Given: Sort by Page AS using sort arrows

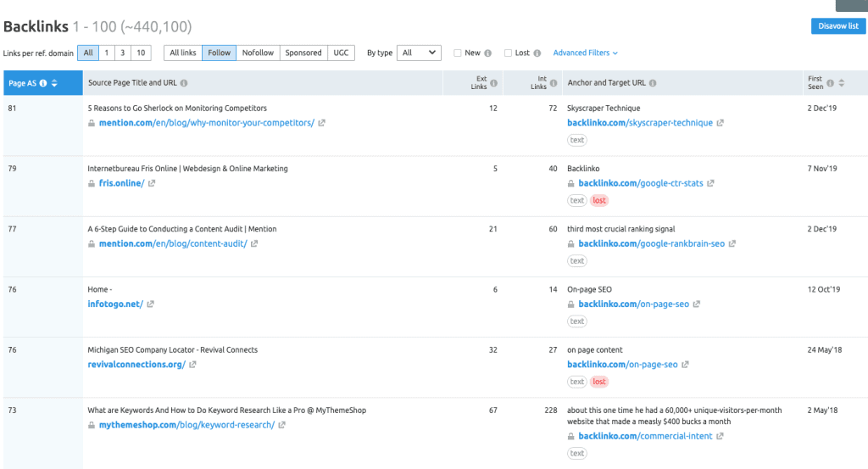Looking at the screenshot, I should (x=54, y=83).
